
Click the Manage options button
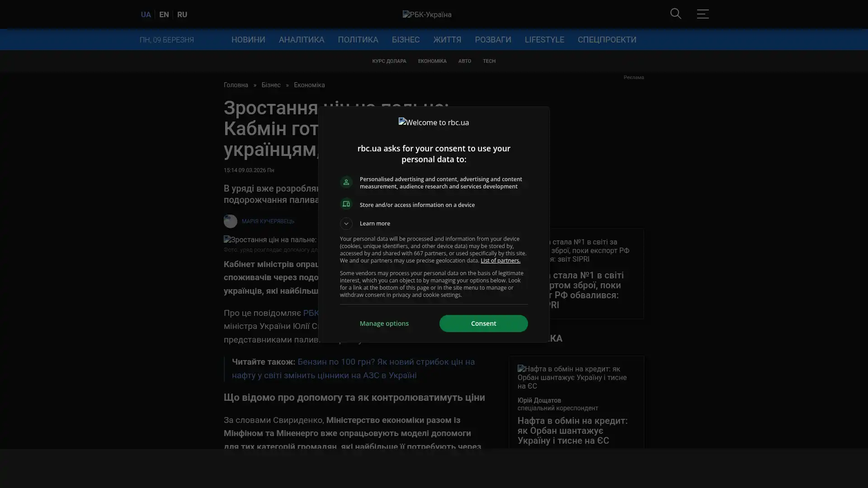click(x=384, y=324)
